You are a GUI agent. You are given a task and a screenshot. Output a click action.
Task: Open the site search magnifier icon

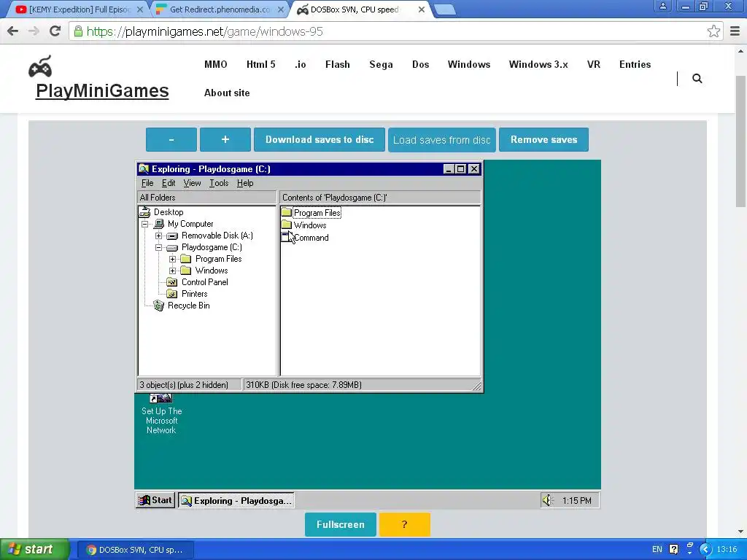point(697,79)
